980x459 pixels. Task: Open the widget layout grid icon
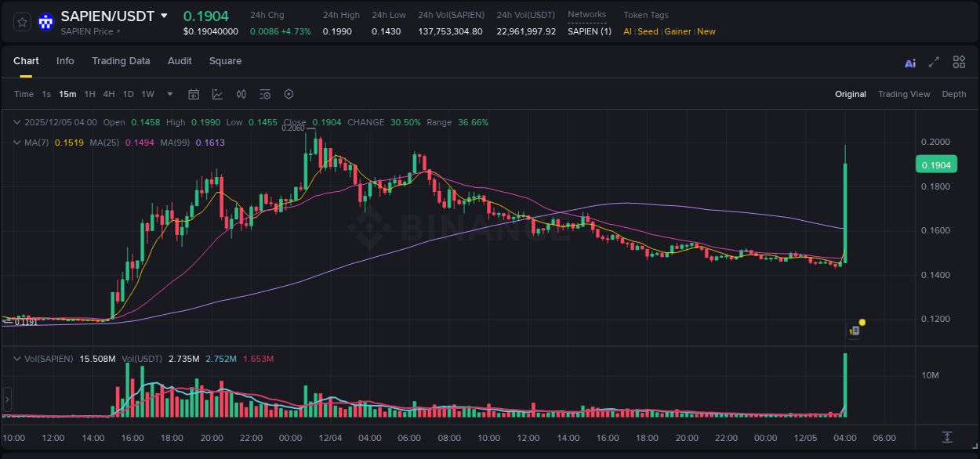coord(959,61)
